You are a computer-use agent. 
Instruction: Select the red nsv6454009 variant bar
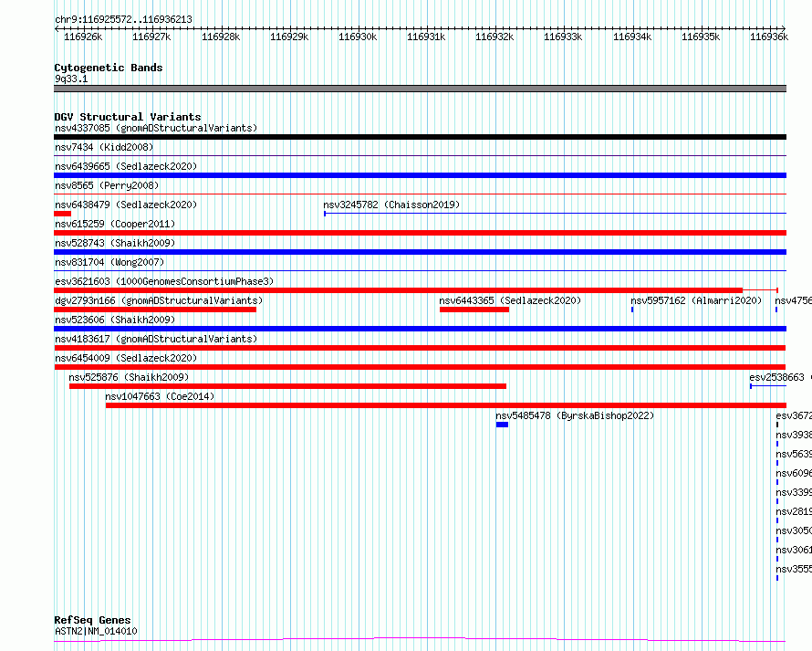(x=420, y=367)
